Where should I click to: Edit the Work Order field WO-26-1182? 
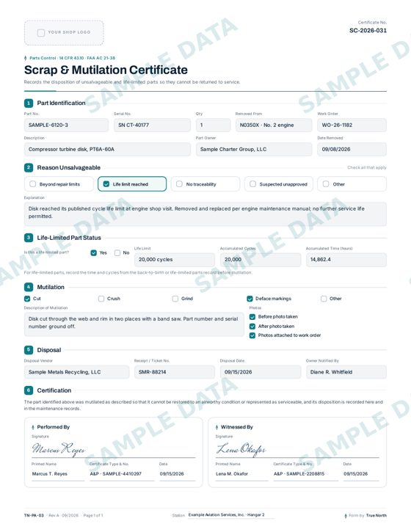352,125
